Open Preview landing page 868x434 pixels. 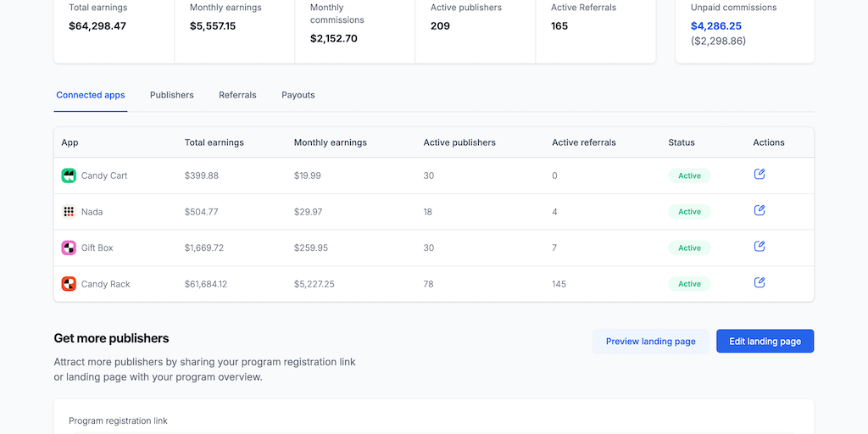click(x=650, y=342)
